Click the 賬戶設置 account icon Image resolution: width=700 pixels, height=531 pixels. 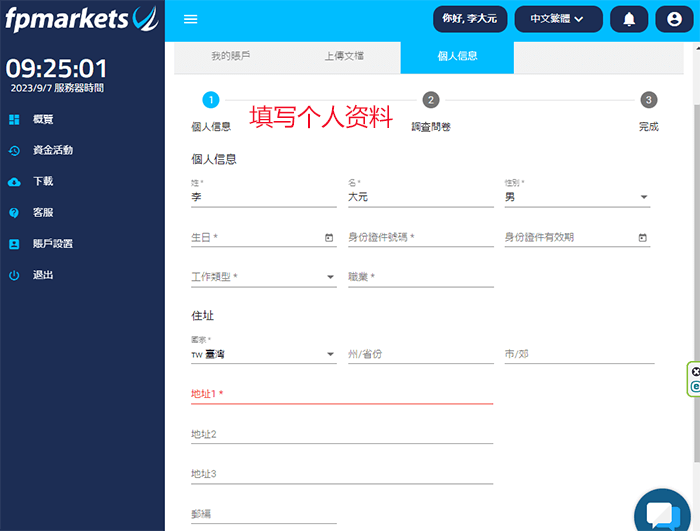pyautogui.click(x=14, y=244)
